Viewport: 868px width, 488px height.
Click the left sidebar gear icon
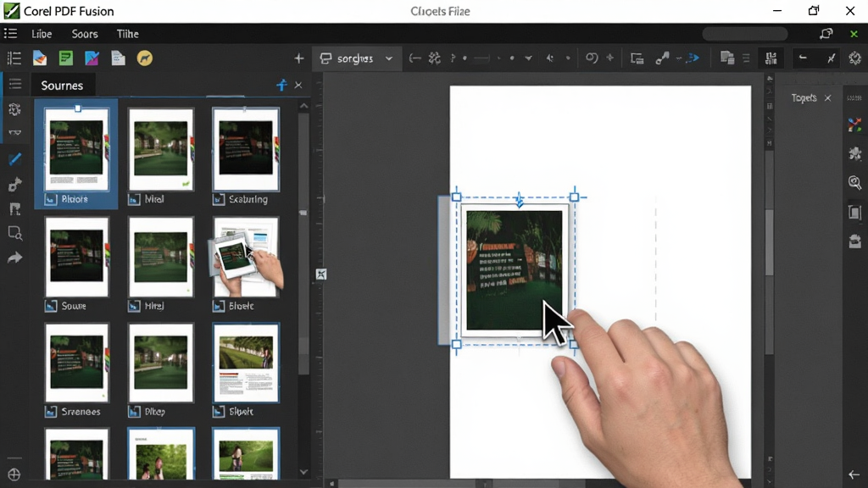point(15,109)
